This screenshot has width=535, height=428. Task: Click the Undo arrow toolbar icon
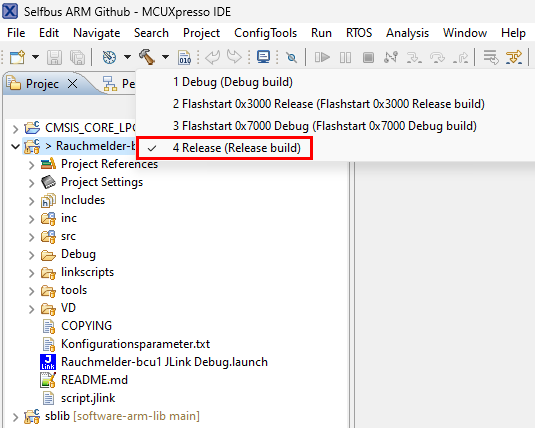pyautogui.click(x=213, y=57)
